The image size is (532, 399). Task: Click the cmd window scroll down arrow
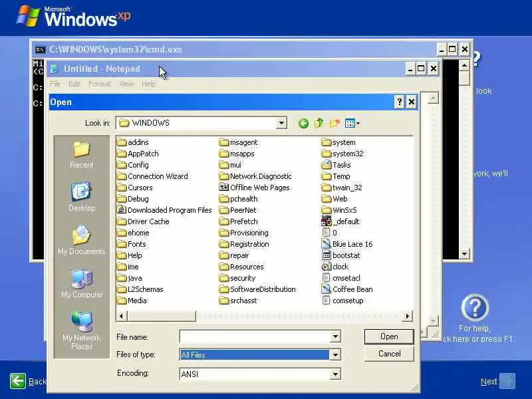[464, 253]
